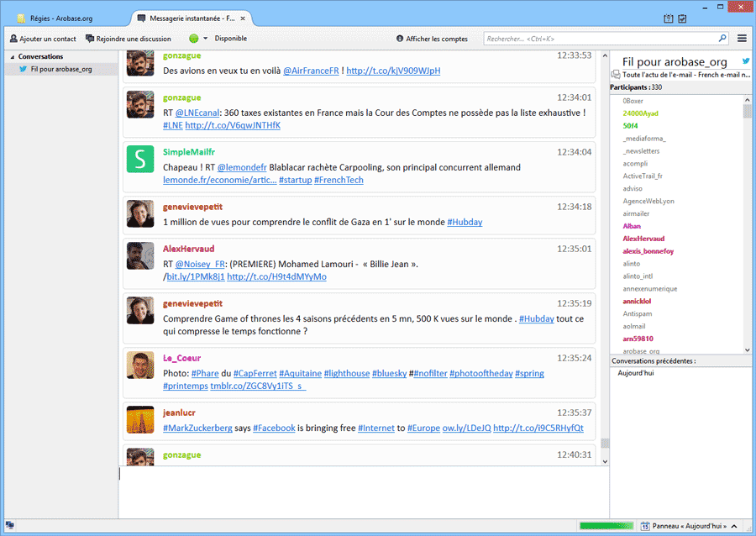
Task: Click Le_Coeur's avatar photo
Action: [x=140, y=365]
